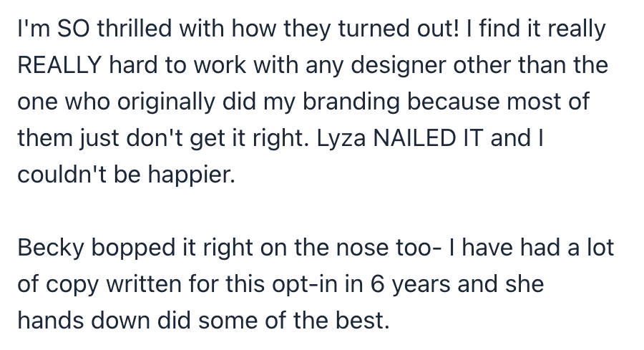Click the word "because"
This screenshot has height=350, width=644.
pos(452,102)
